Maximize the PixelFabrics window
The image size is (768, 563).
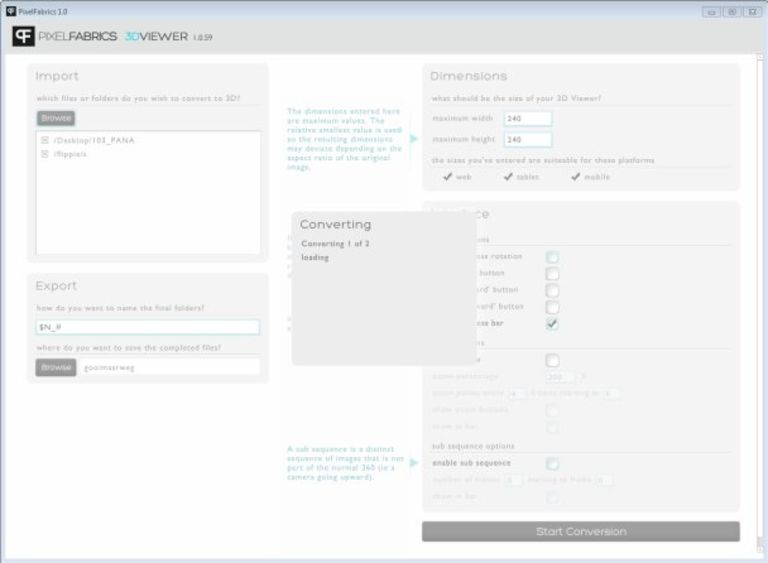[x=732, y=12]
